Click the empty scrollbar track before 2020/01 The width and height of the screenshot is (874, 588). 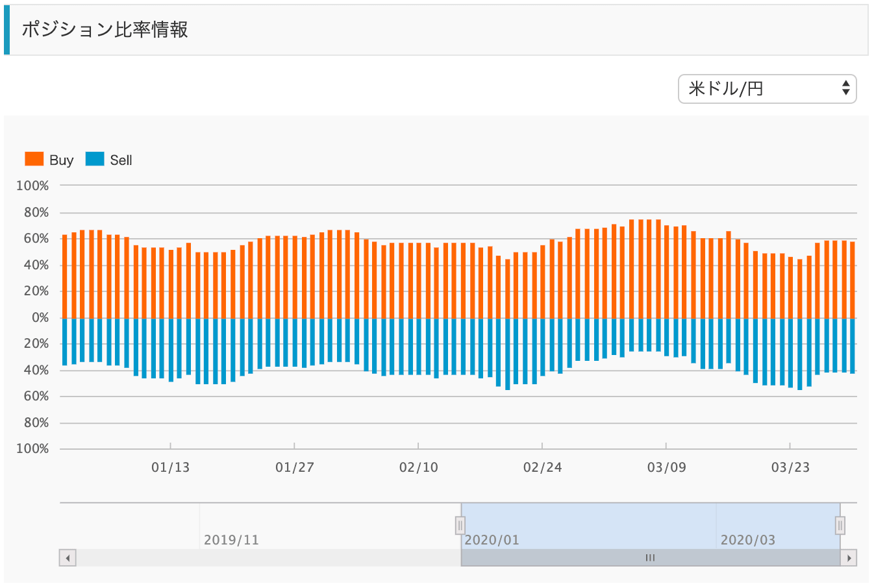coord(268,557)
